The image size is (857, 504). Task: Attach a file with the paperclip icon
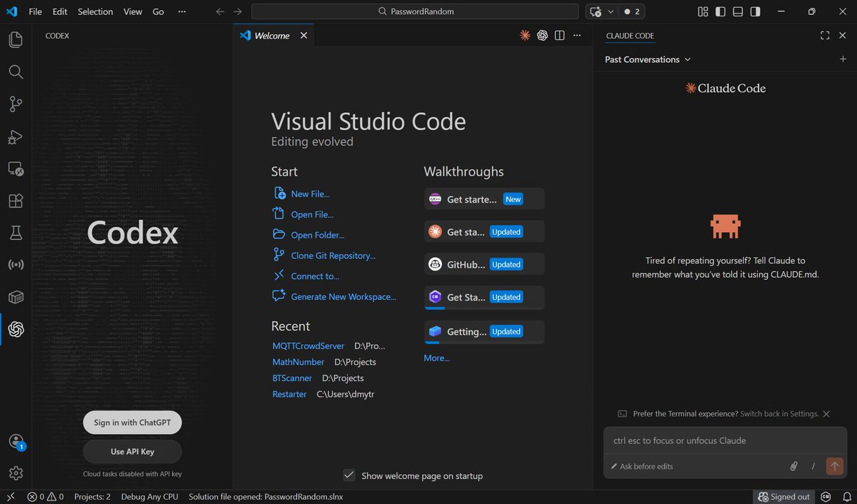coord(793,466)
